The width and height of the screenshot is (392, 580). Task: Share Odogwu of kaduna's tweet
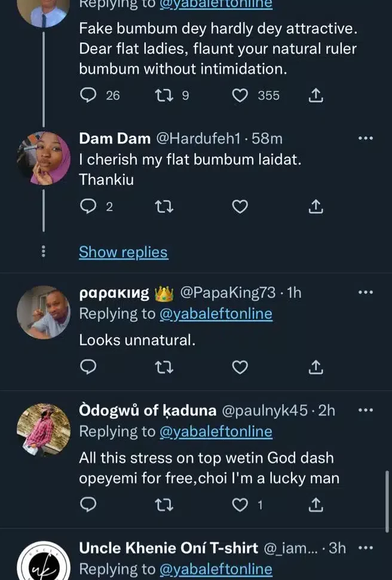pyautogui.click(x=316, y=506)
